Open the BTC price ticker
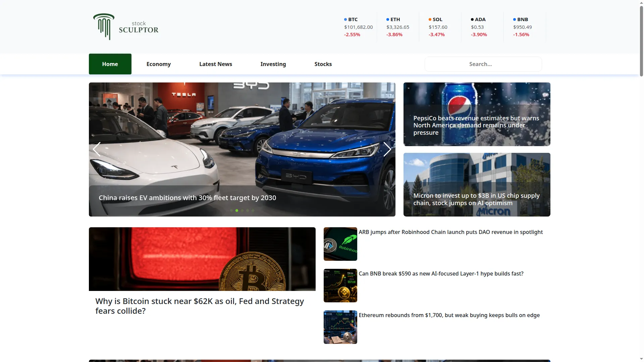 pos(358,27)
